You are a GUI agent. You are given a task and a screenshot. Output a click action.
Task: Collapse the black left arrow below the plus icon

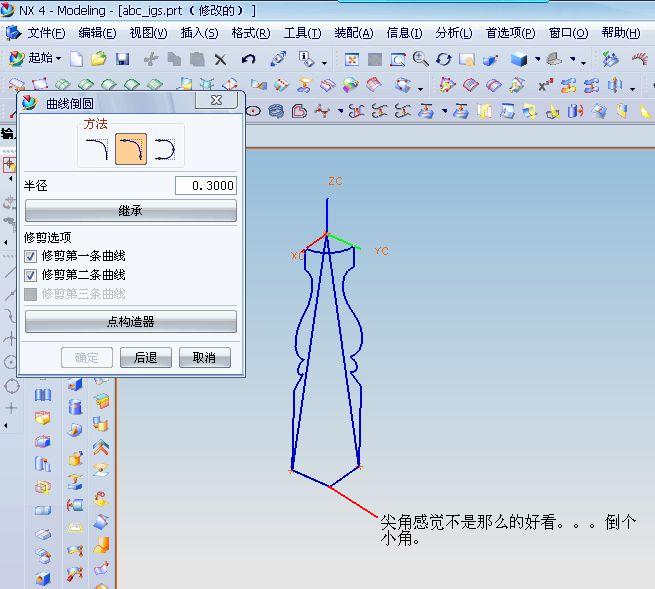6,425
